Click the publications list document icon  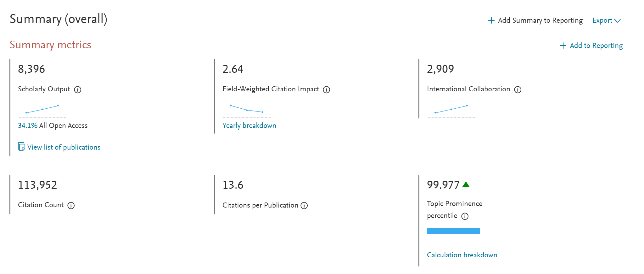21,147
